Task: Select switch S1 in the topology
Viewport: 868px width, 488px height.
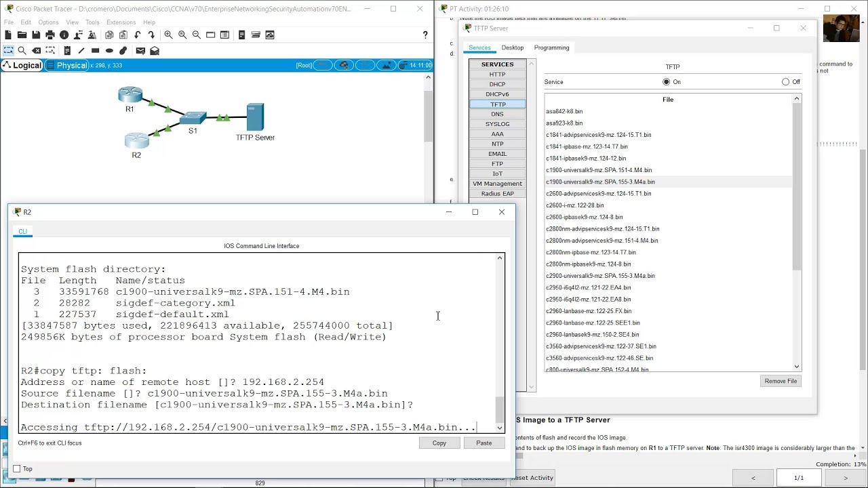Action: point(193,118)
